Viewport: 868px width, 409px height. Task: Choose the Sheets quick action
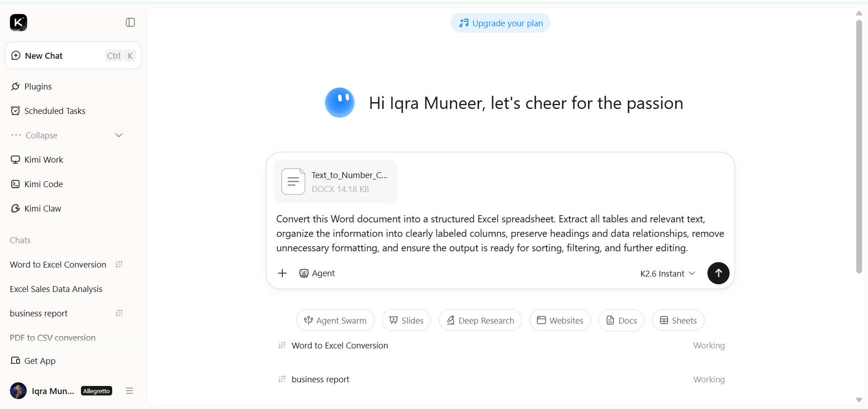click(x=678, y=320)
